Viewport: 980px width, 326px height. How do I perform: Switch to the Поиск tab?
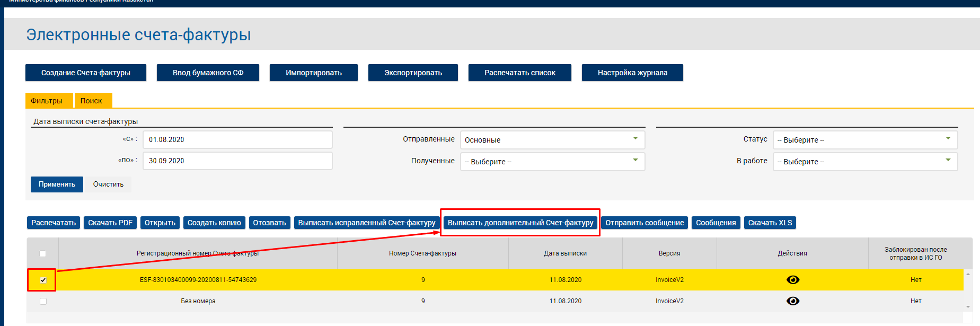tap(93, 101)
